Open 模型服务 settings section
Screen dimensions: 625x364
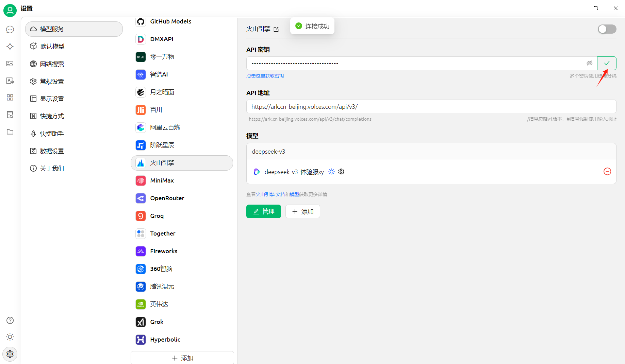(x=74, y=29)
